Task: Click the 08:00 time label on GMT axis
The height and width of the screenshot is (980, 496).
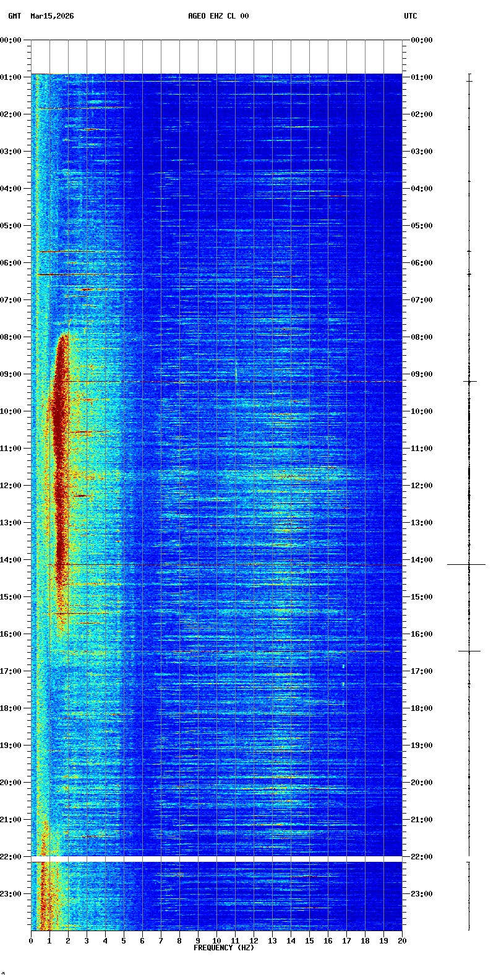Action: point(11,337)
